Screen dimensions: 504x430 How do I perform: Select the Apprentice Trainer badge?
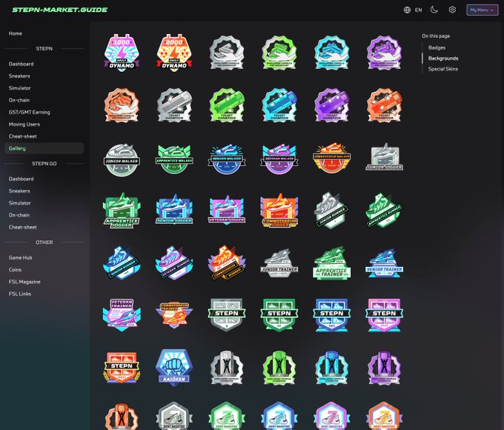tap(332, 263)
